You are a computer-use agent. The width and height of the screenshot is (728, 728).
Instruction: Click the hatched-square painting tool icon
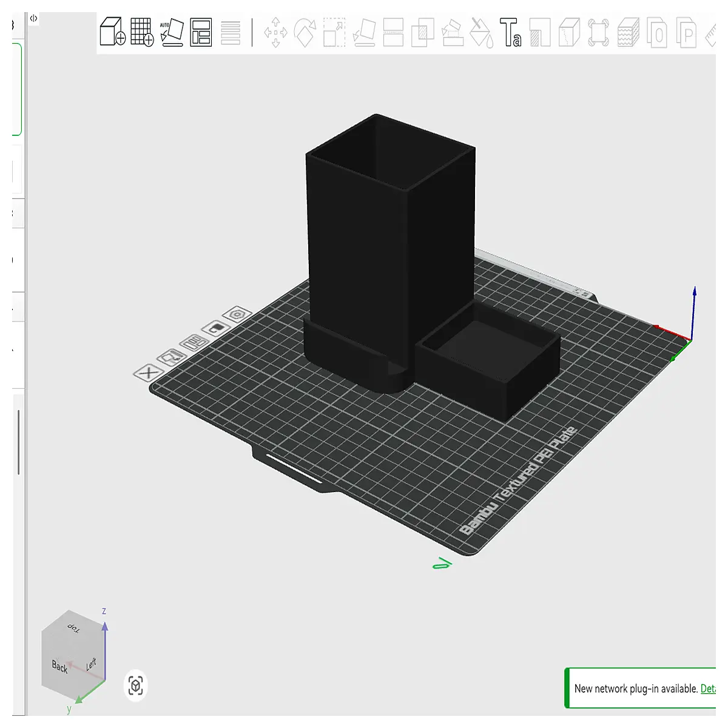point(540,33)
